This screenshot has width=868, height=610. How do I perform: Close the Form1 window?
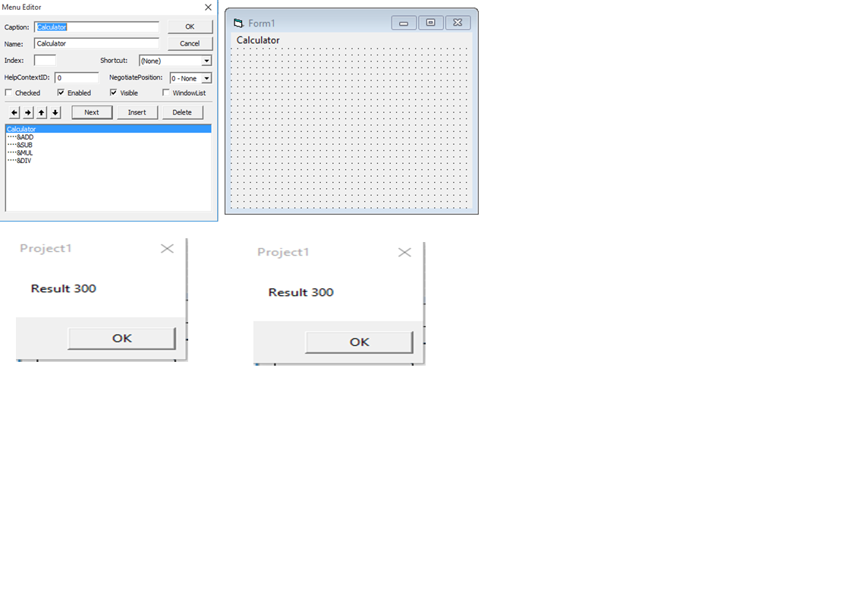coord(458,23)
